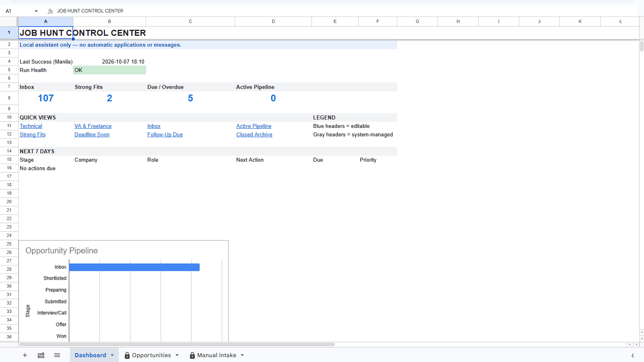644x362 pixels.
Task: Click the 'Submitted' chart axis label
Action: point(56,302)
